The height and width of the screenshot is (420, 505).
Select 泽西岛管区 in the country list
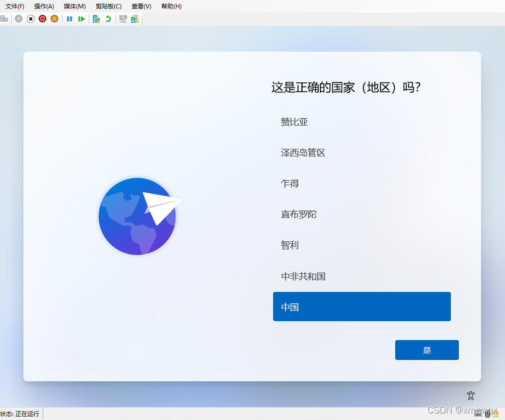(x=361, y=153)
